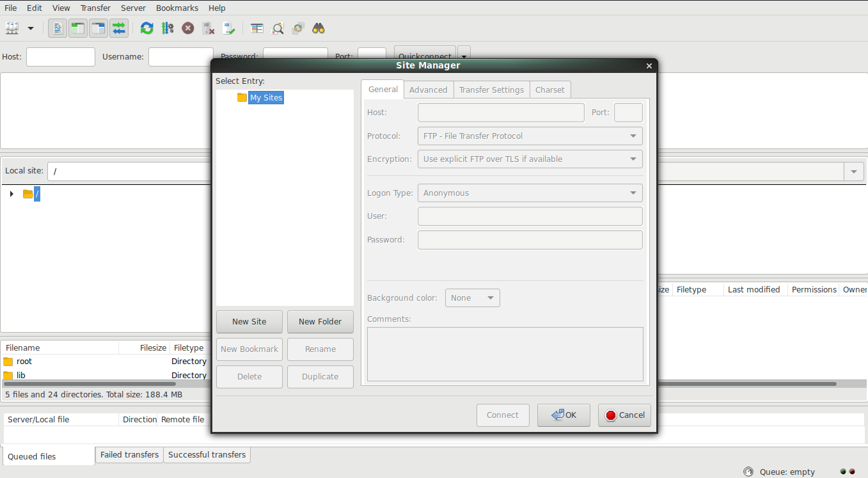Image resolution: width=868 pixels, height=478 pixels.
Task: Toggle the local directory tree icon
Action: [x=78, y=28]
